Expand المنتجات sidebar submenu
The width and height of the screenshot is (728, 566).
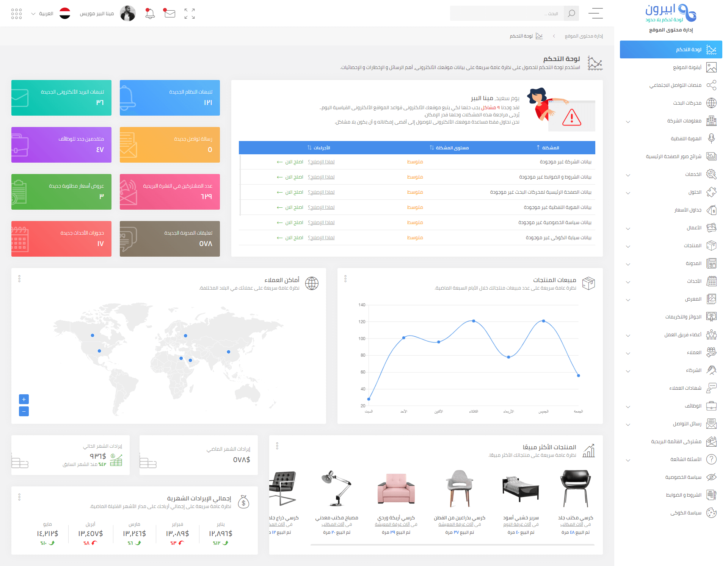tap(628, 246)
